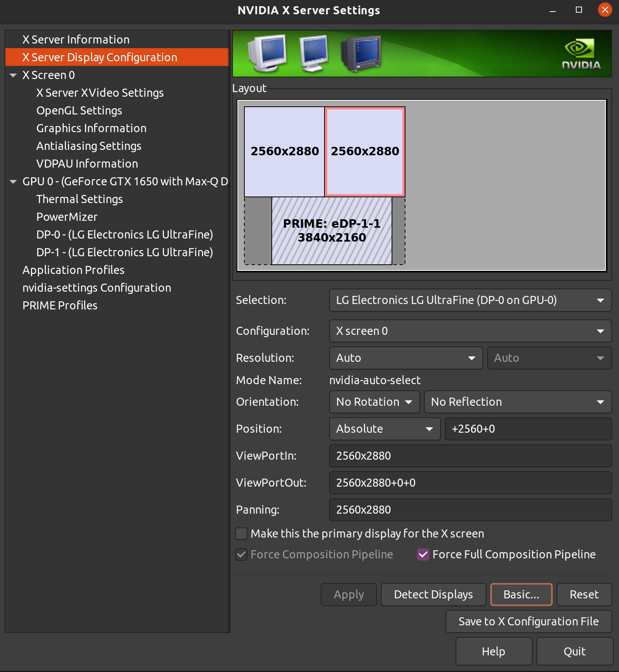Image resolution: width=619 pixels, height=672 pixels.
Task: Open the No Rotation dropdown
Action: pos(374,402)
